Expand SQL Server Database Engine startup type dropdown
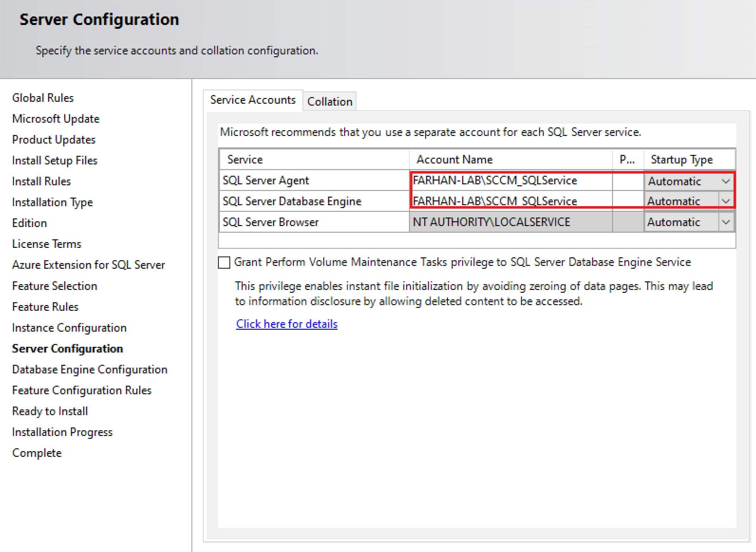This screenshot has height=552, width=756. [x=726, y=201]
